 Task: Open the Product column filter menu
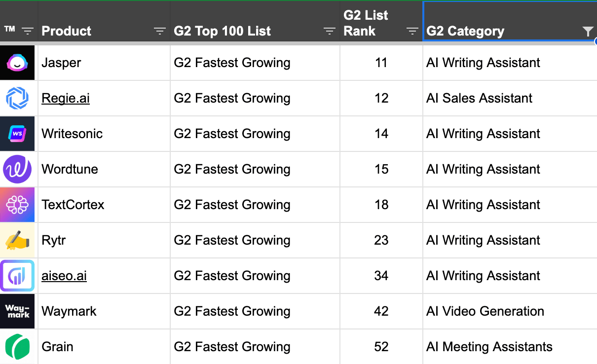click(x=159, y=31)
